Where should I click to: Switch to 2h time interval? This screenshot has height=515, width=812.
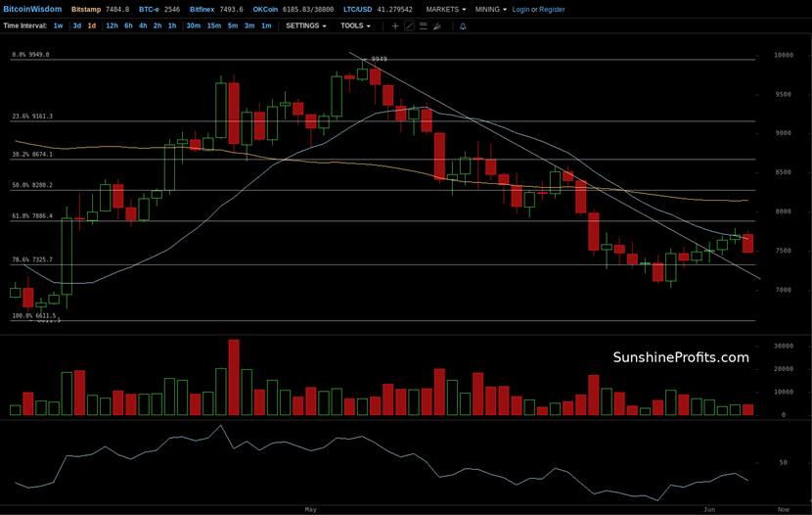coord(158,25)
